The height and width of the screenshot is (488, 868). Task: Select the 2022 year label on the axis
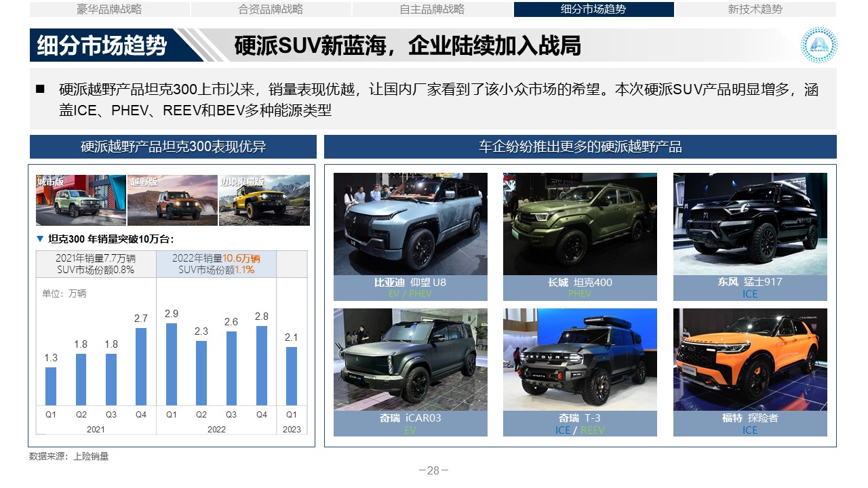216,429
